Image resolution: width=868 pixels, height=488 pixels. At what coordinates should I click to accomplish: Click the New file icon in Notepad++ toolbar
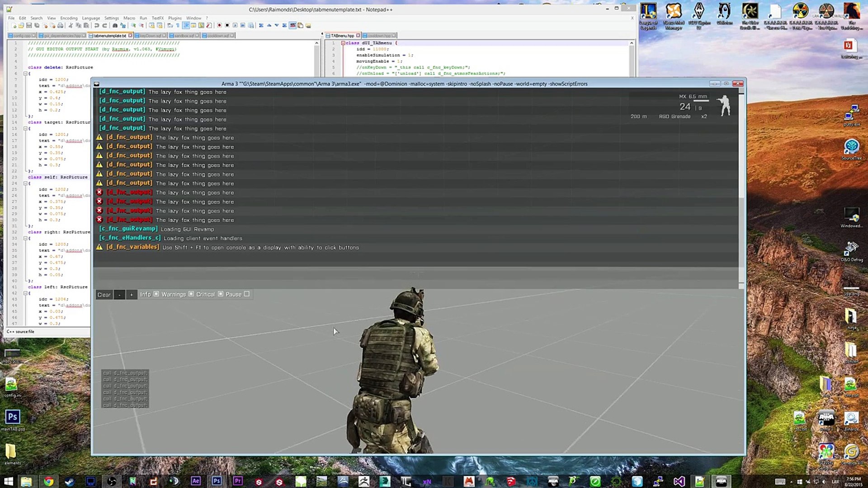point(14,25)
